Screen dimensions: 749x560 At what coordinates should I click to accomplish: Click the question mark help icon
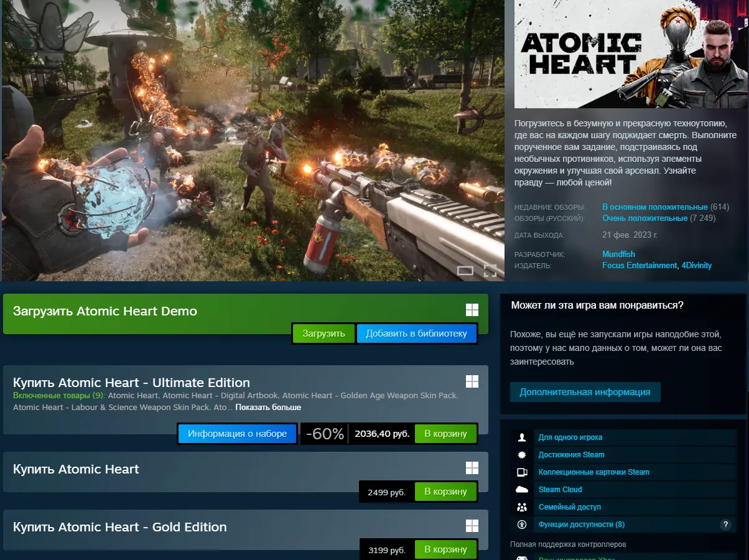[725, 525]
